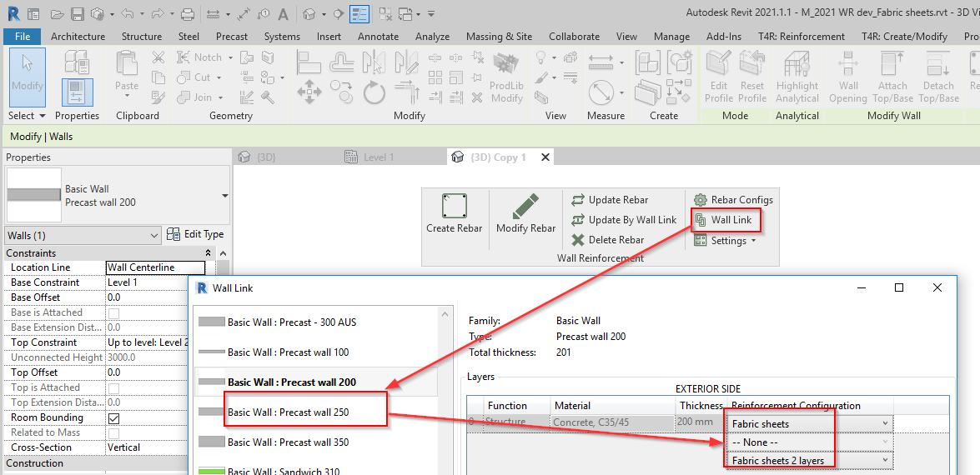The width and height of the screenshot is (980, 475).
Task: Click the Wall Link list scrollbar up arrow
Action: [445, 313]
